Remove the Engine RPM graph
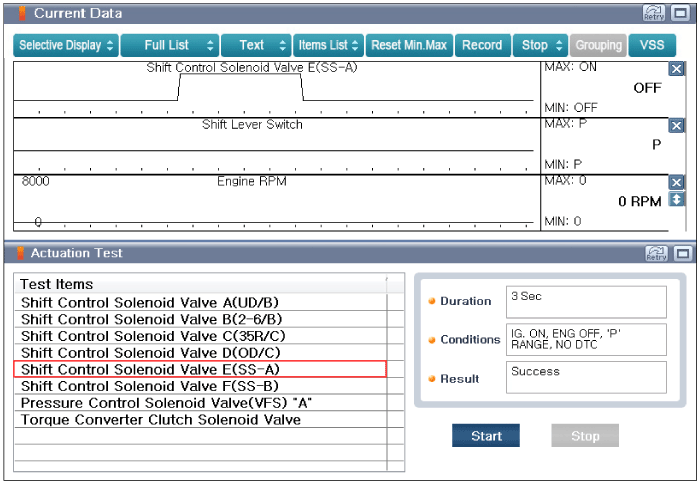 [676, 182]
